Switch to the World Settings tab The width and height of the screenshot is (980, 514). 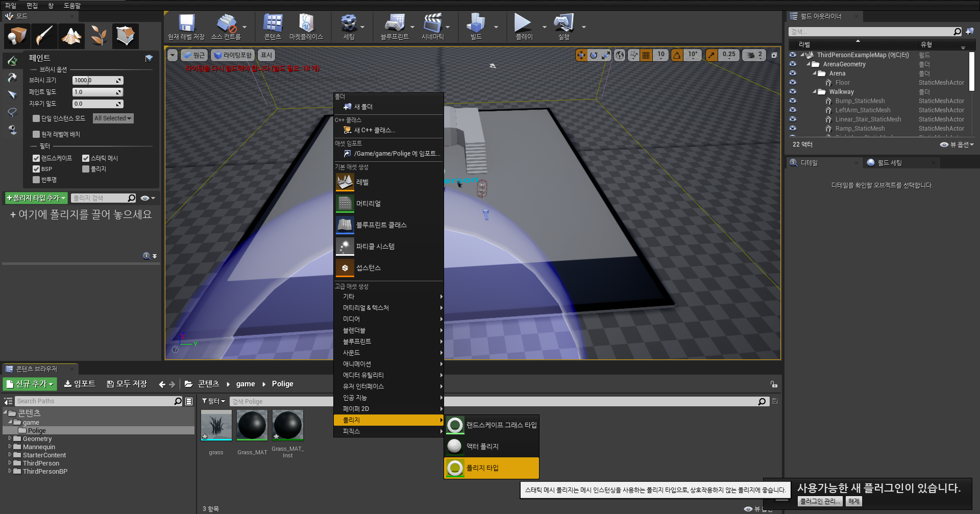(x=890, y=163)
